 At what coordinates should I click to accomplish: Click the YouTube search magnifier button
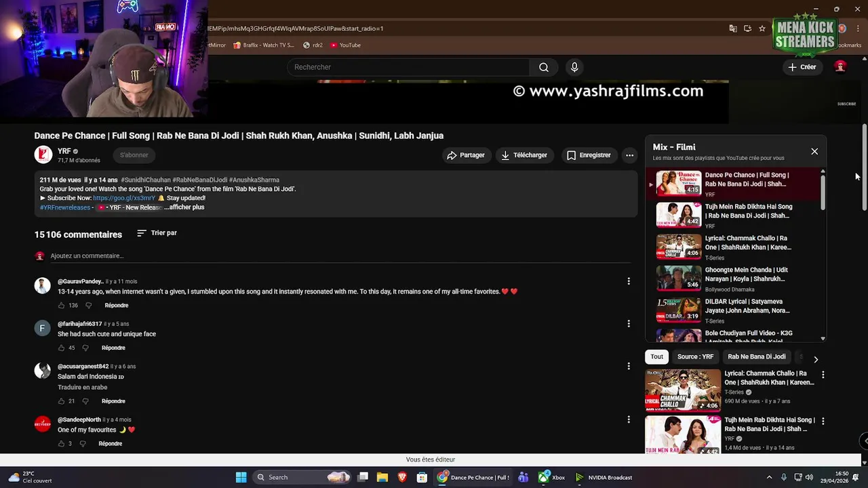coord(543,67)
